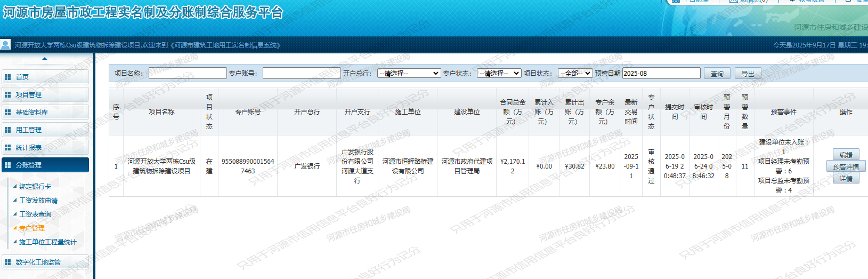Click the grid icon beside 数字化工地监管
868x279 pixels.
coord(7,262)
